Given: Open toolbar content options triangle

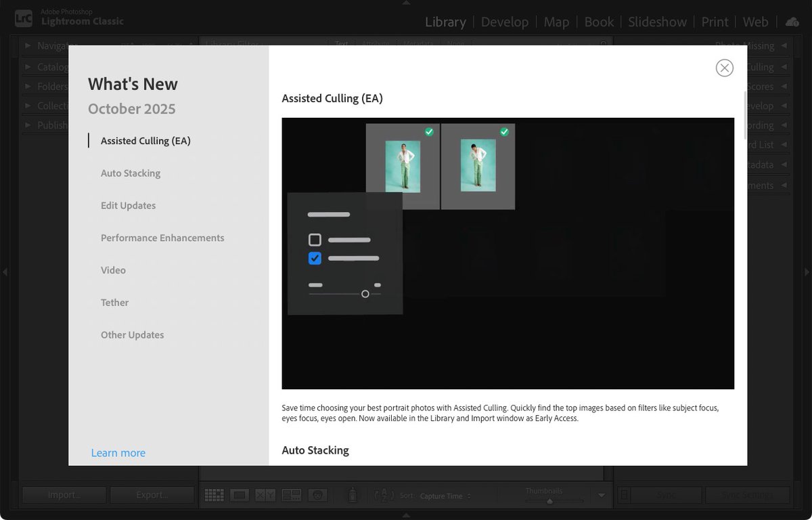Looking at the screenshot, I should [602, 496].
